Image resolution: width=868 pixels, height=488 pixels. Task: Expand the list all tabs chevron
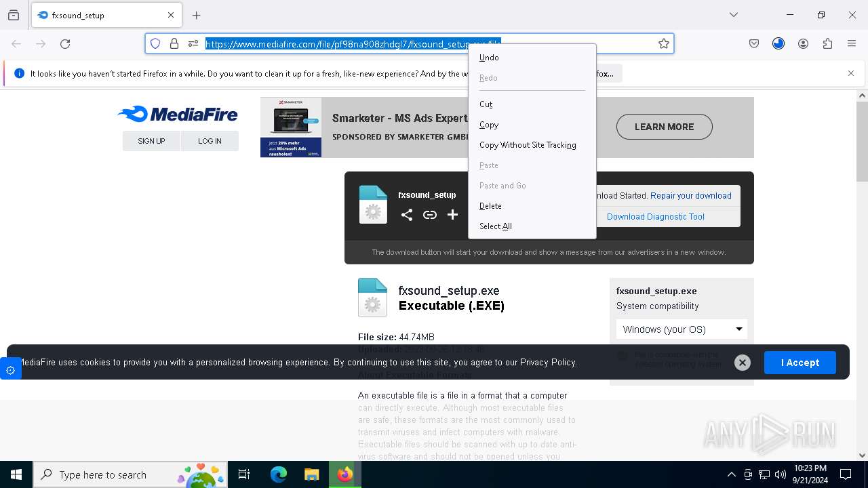point(734,15)
